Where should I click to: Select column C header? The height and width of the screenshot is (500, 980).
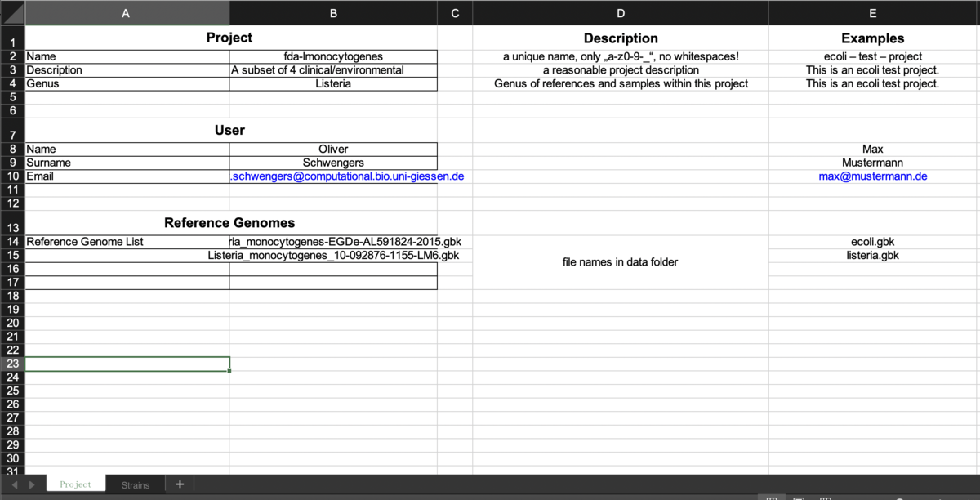[455, 12]
